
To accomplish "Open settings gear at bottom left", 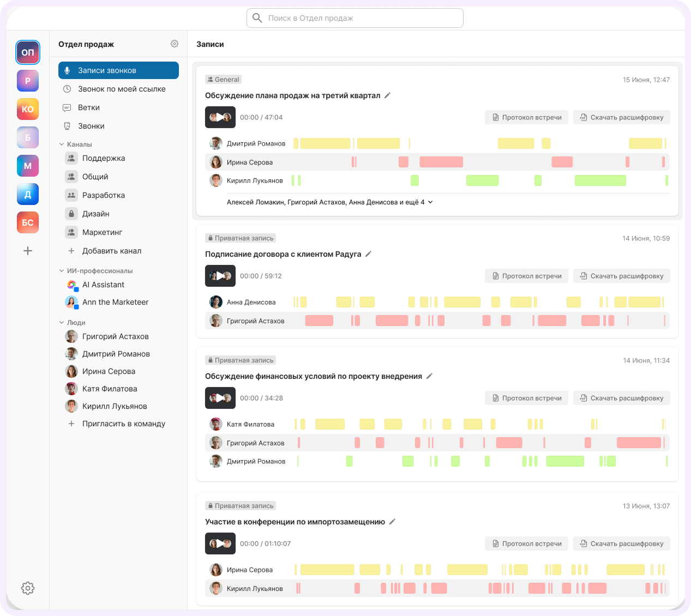I will 28,588.
